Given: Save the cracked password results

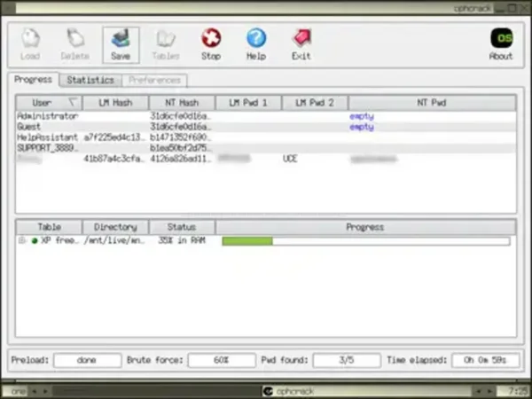Looking at the screenshot, I should point(121,45).
